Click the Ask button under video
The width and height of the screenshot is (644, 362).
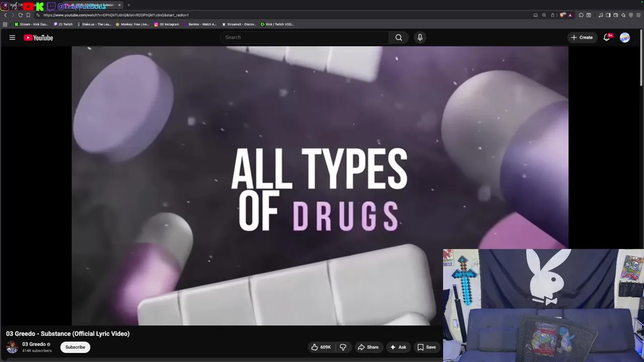point(398,347)
